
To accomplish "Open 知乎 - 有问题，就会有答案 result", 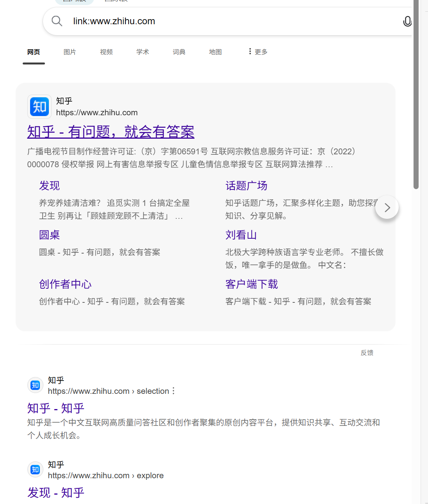I will [x=111, y=132].
